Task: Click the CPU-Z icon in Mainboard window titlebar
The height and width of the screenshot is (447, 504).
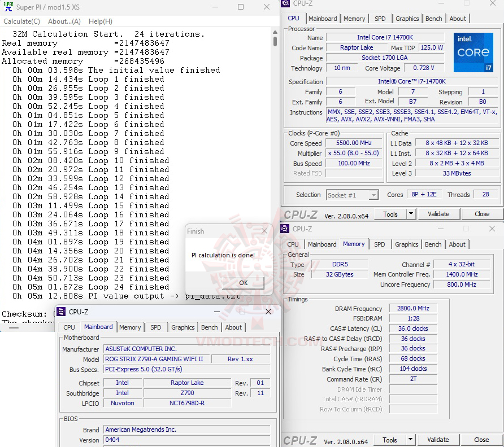Action: coord(62,312)
